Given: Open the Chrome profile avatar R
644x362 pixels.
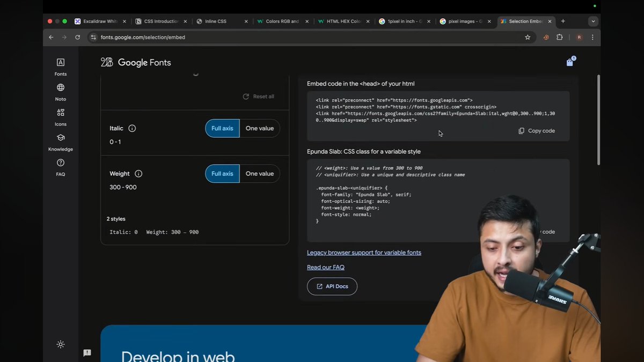Looking at the screenshot, I should click(579, 37).
